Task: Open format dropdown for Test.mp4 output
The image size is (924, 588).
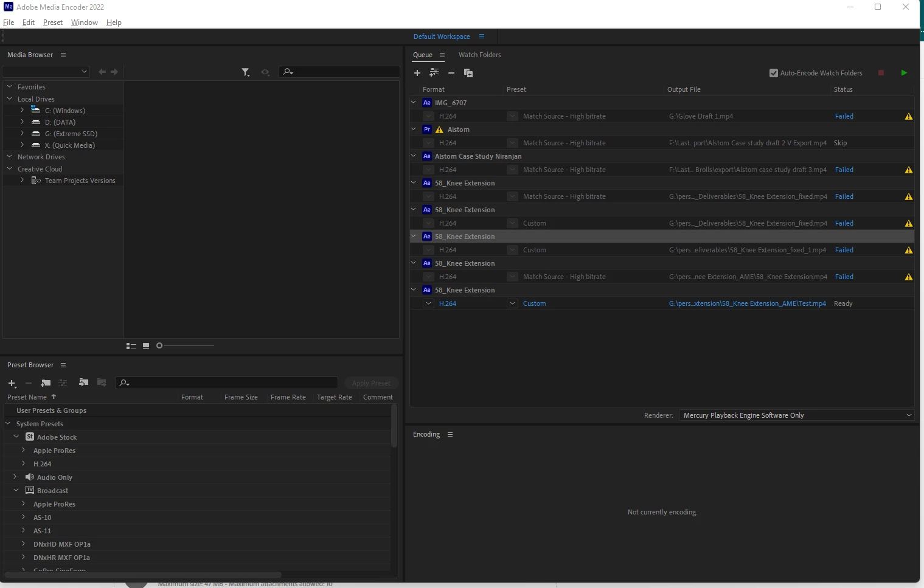Action: 429,303
